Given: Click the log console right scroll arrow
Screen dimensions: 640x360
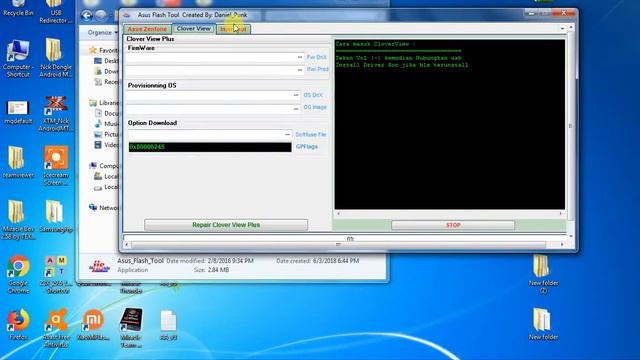Looking at the screenshot, I should pos(561,213).
